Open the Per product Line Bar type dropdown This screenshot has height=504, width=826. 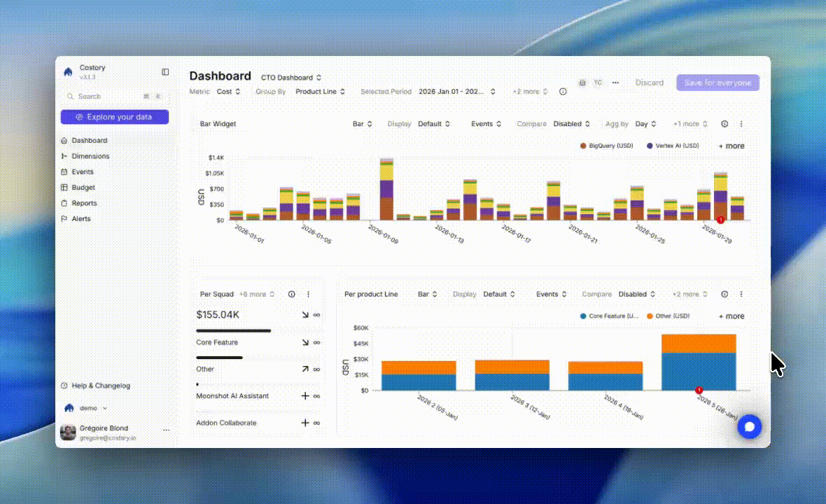click(428, 295)
